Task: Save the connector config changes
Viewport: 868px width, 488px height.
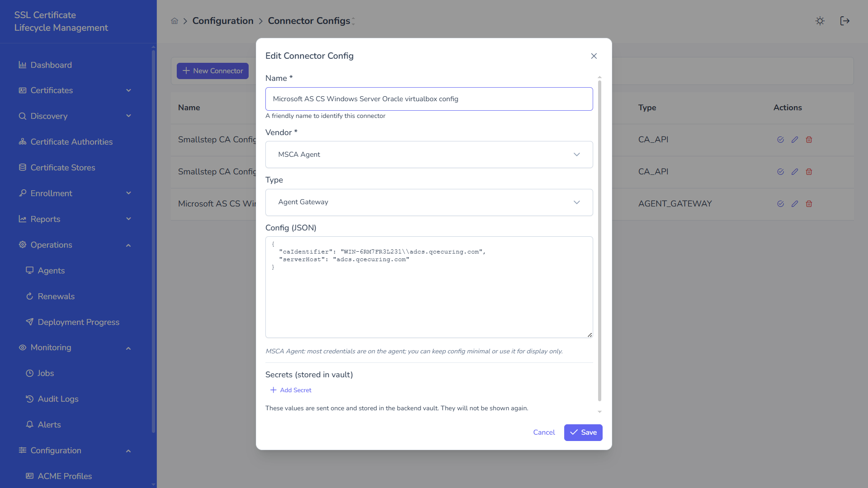Action: (x=583, y=432)
